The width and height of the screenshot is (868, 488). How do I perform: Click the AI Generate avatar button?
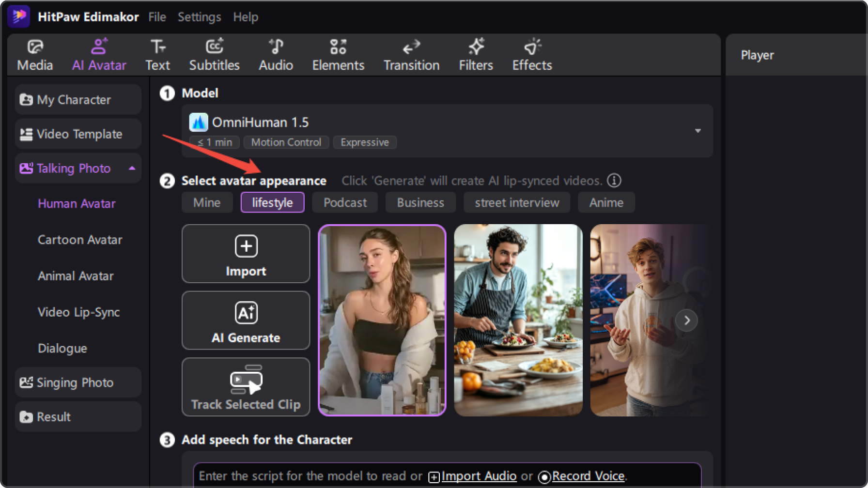coord(246,320)
